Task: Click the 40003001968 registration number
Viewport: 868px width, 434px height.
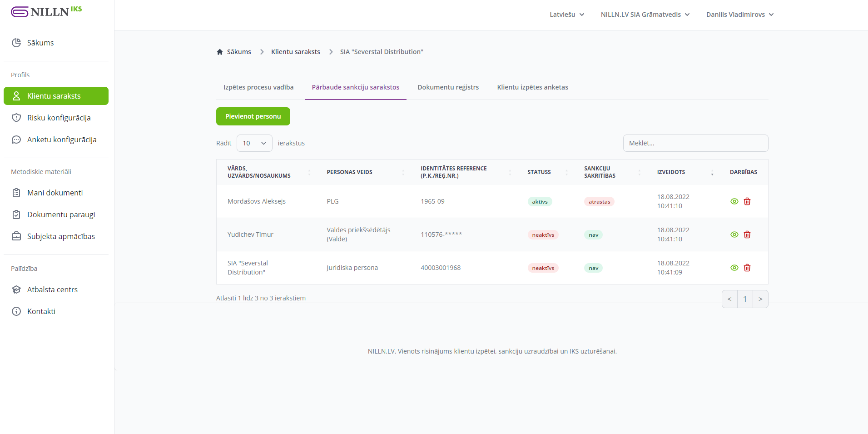Action: coord(441,268)
